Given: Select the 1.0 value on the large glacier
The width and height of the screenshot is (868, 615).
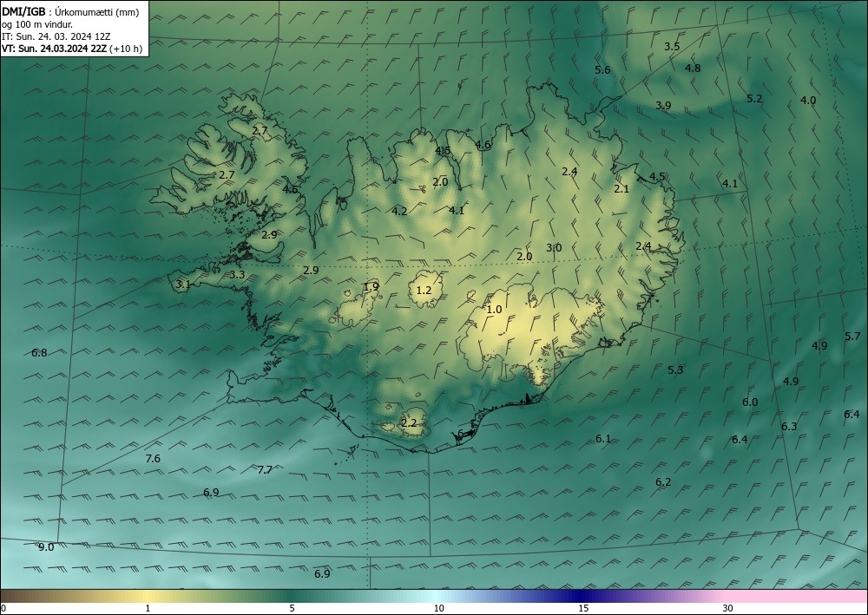Looking at the screenshot, I should click(494, 309).
